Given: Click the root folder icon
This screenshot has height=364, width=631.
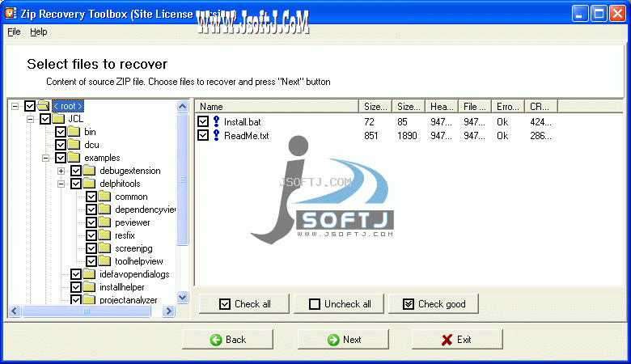Looking at the screenshot, I should click(x=43, y=106).
